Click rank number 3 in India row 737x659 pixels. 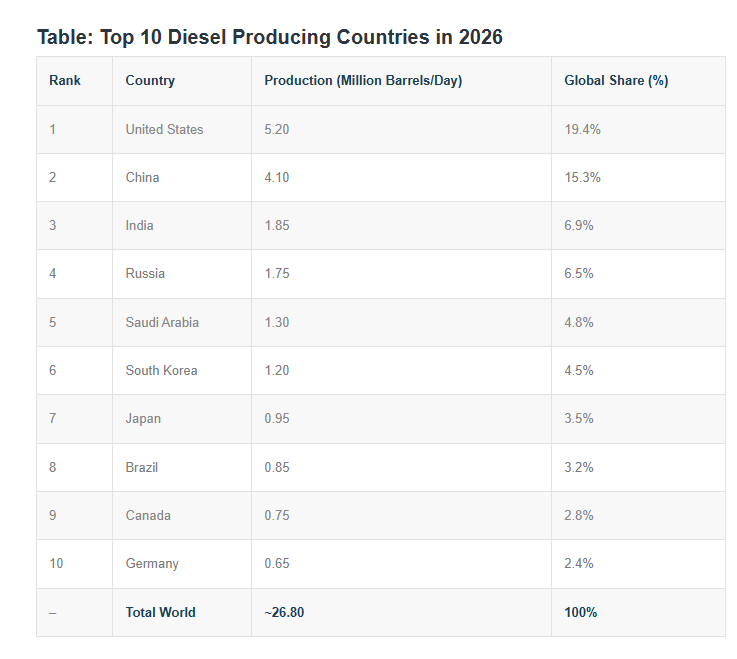tap(53, 225)
